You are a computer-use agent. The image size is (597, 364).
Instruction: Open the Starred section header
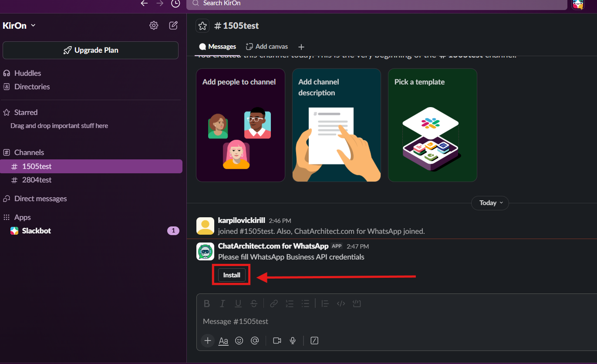[26, 112]
